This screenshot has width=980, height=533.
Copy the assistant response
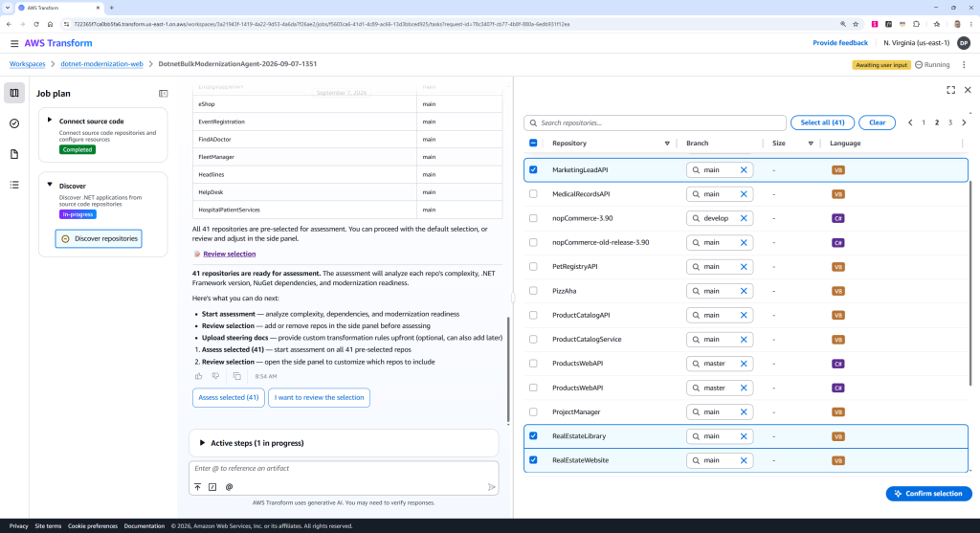pos(237,376)
